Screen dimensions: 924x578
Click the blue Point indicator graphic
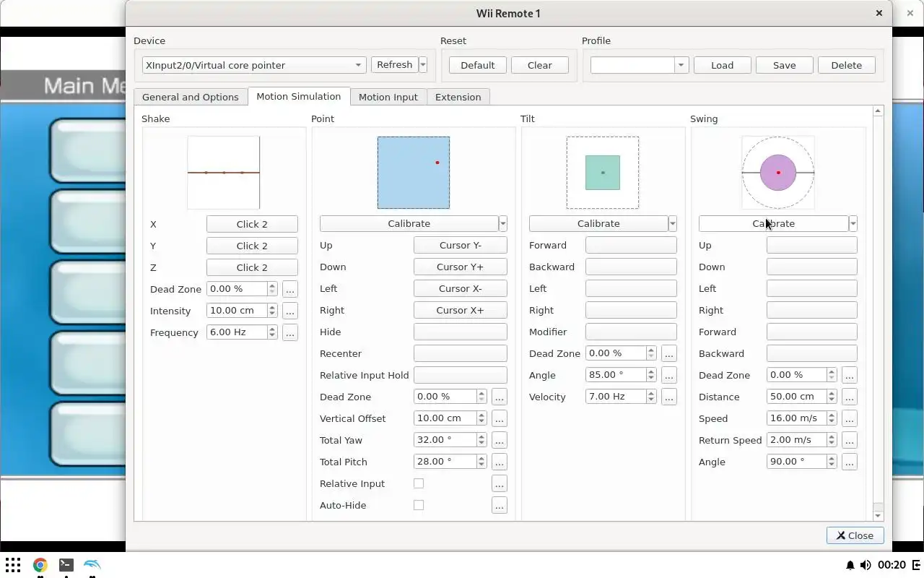coord(414,173)
